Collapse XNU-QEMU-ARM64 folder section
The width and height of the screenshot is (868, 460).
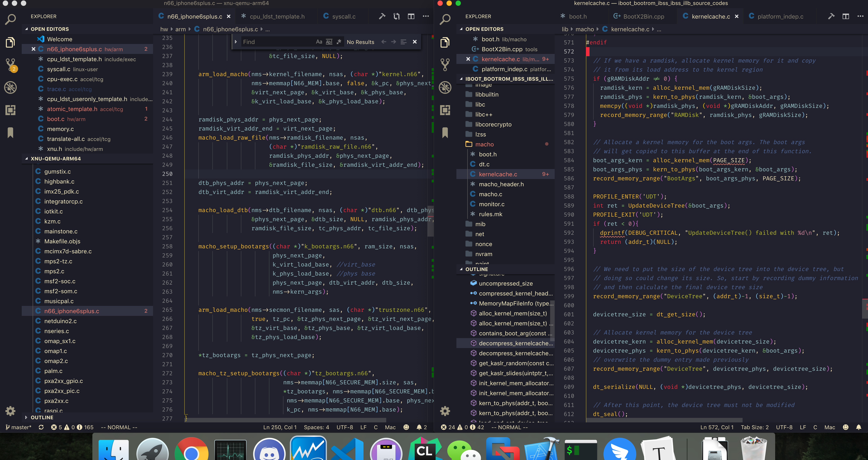tap(56, 158)
